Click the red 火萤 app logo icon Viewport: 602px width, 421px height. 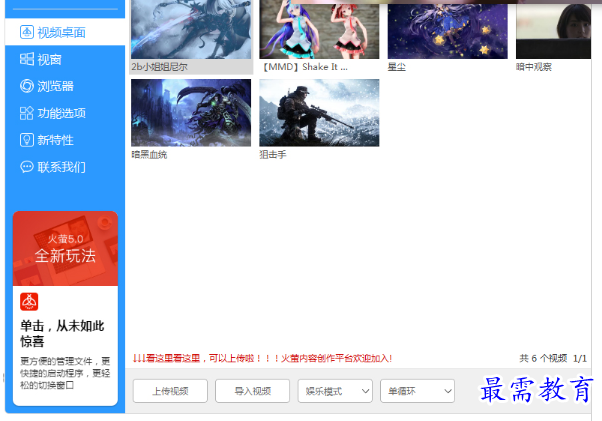coord(29,302)
